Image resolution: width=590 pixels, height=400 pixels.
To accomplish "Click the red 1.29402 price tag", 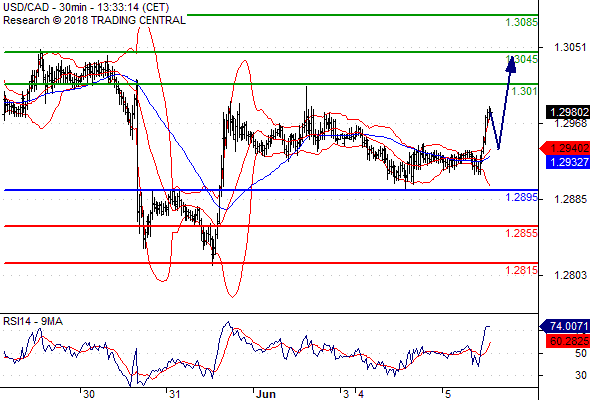I will [565, 148].
